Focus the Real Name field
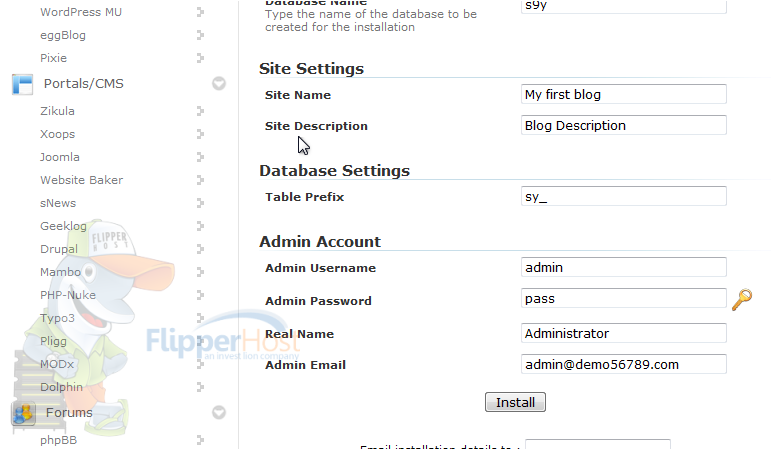Viewport: 776px width, 450px height. (624, 333)
